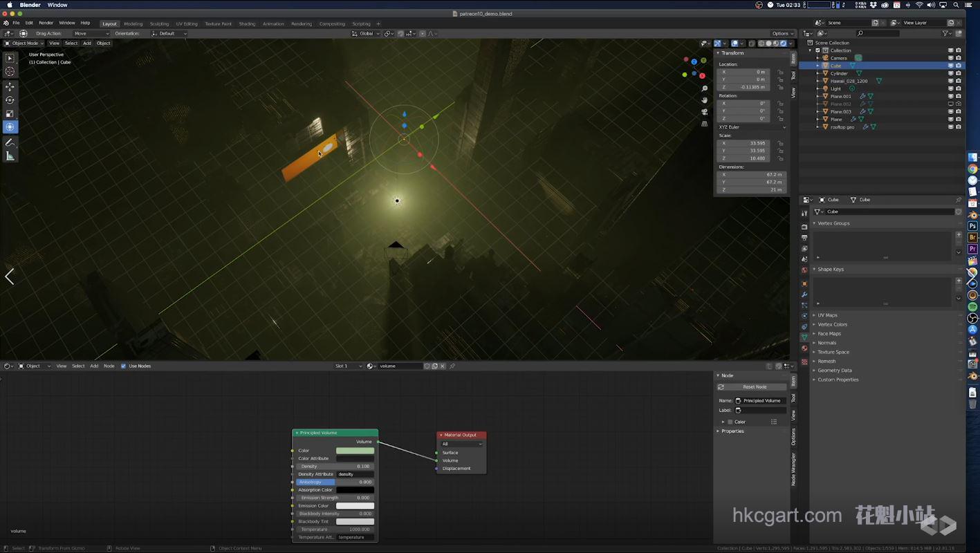
Task: Open the Render menu in top bar
Action: click(x=46, y=23)
